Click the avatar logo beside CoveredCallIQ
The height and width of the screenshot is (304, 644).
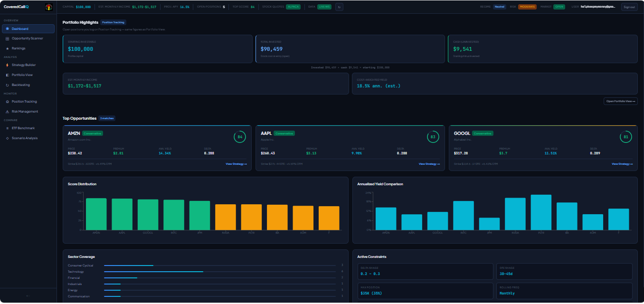point(48,7)
